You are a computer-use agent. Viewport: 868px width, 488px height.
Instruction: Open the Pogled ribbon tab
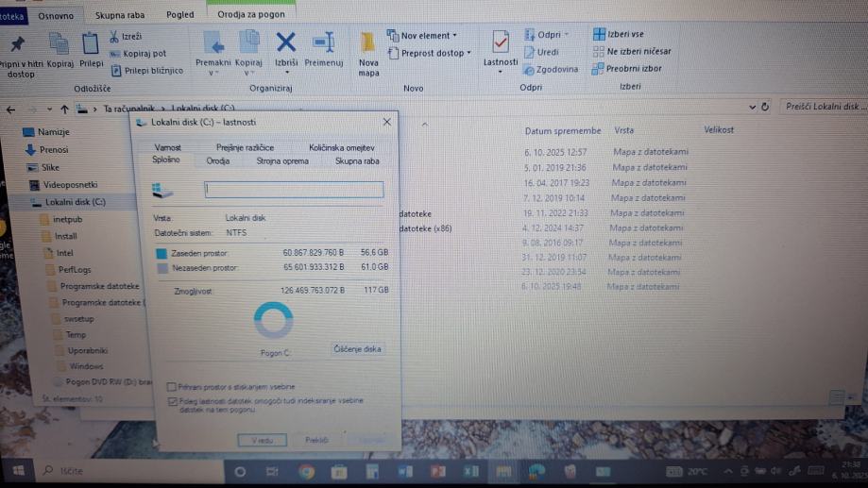point(179,15)
